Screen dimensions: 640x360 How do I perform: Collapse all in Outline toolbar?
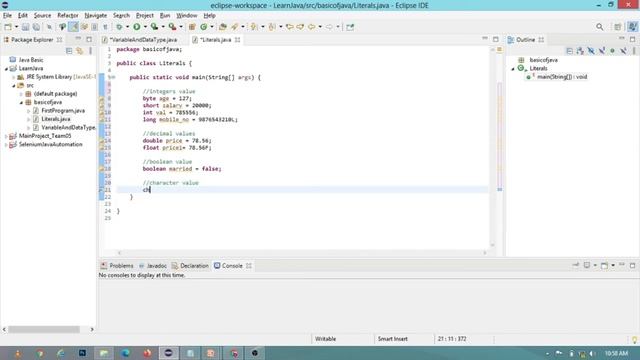coord(569,51)
